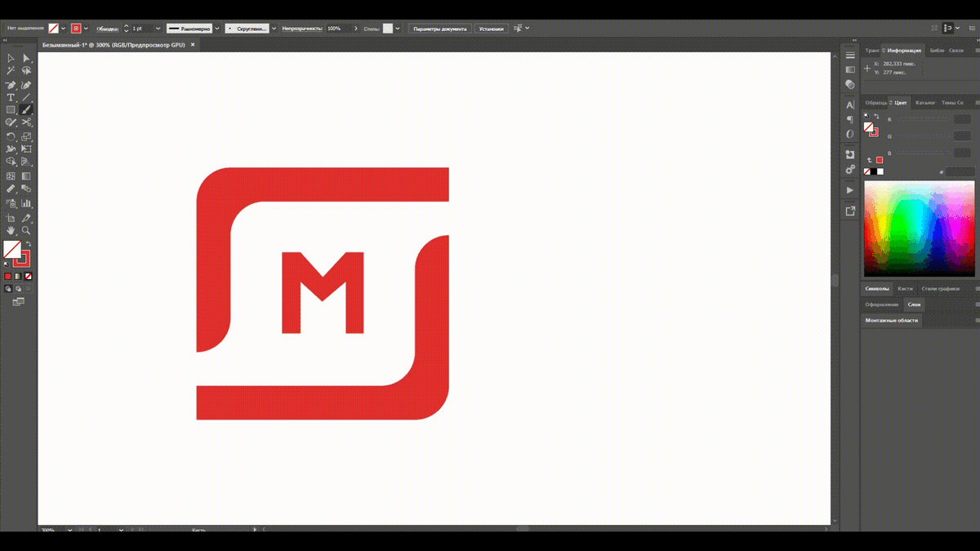Select the Zoom magnifier tool
The width and height of the screenshot is (980, 551).
point(26,231)
